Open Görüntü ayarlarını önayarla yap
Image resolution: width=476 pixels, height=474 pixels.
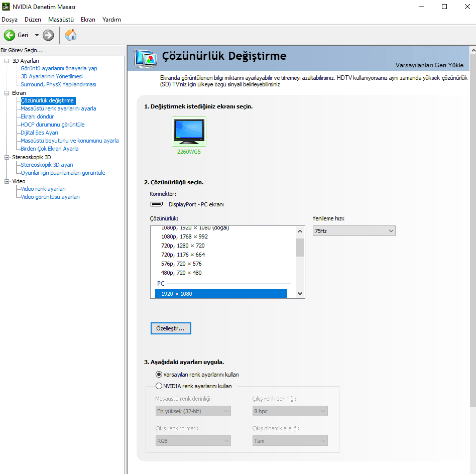[59, 68]
